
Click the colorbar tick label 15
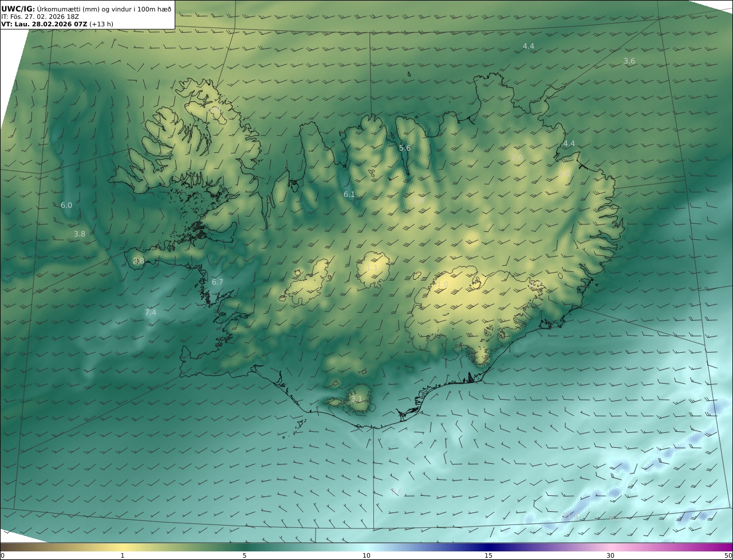point(488,555)
